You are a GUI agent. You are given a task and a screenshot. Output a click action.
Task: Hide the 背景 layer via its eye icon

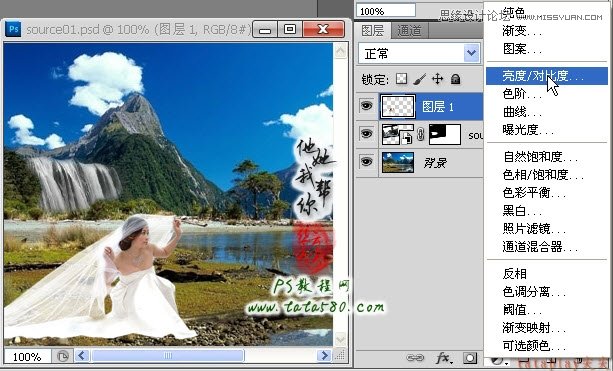(366, 162)
